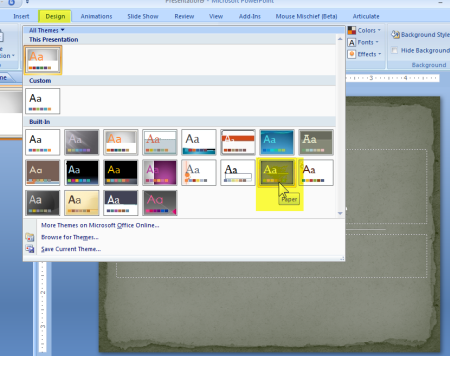This screenshot has width=450, height=365.
Task: Apply the gray gradient Built-In theme
Action: (82, 142)
